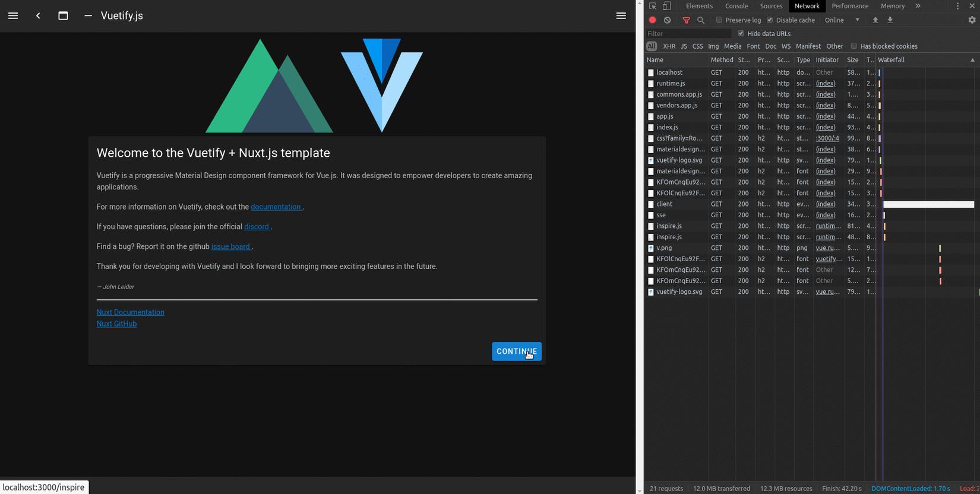
Task: Click the import HAR upload arrow
Action: (875, 20)
